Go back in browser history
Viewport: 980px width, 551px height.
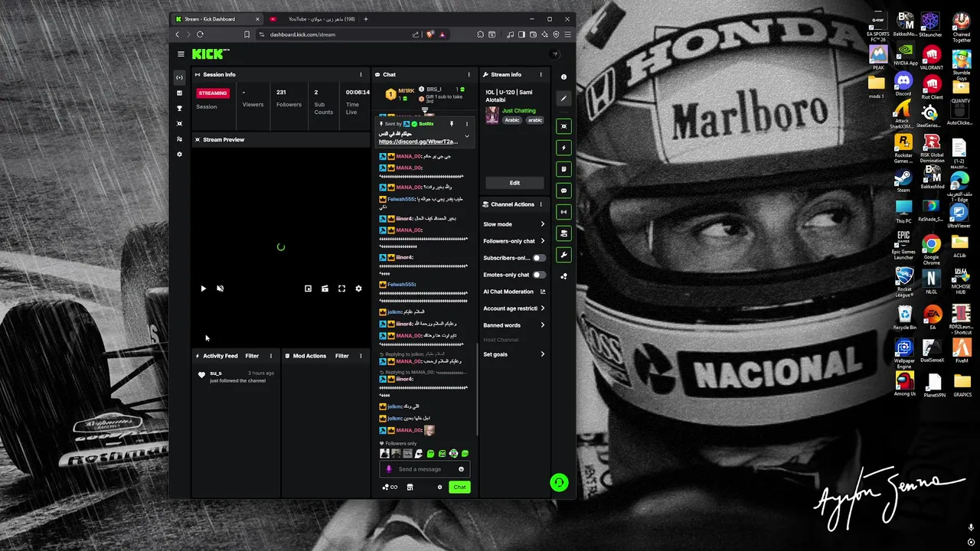pos(178,34)
